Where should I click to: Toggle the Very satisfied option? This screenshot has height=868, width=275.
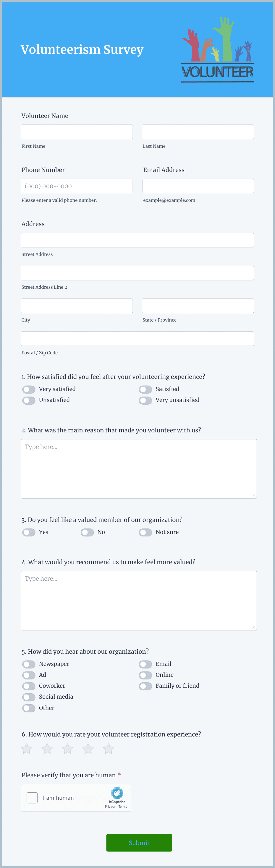tap(29, 389)
